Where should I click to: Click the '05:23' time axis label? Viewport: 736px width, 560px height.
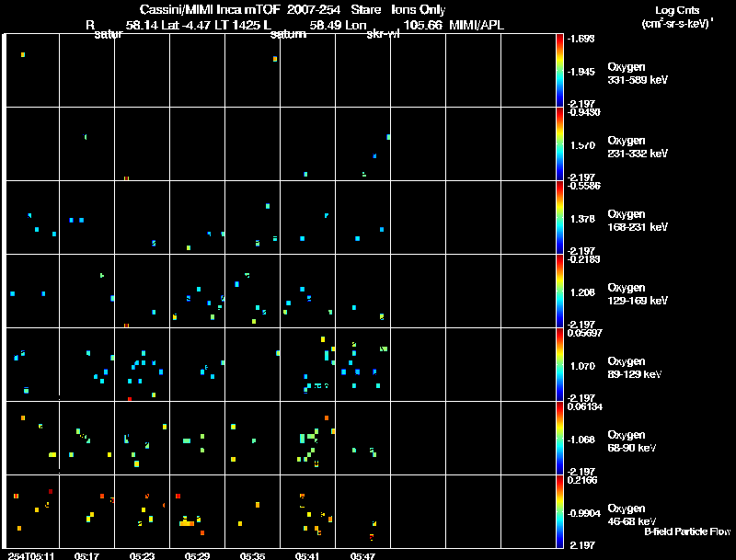(142, 555)
